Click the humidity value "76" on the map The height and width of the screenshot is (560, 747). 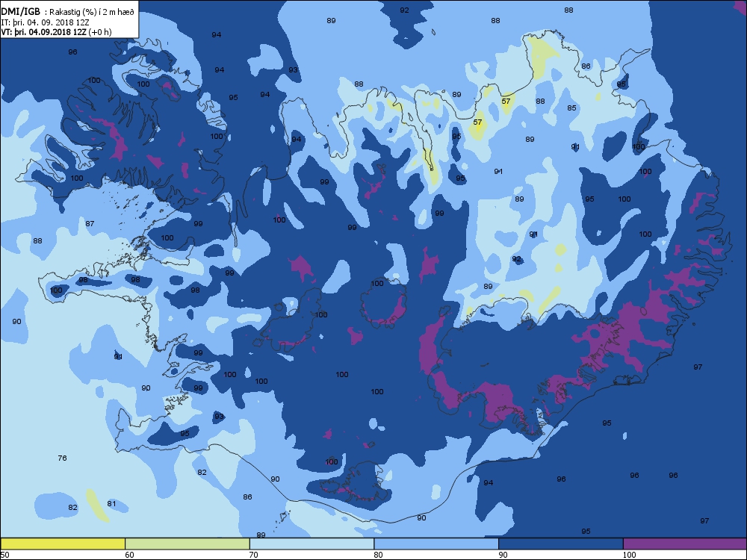63,458
